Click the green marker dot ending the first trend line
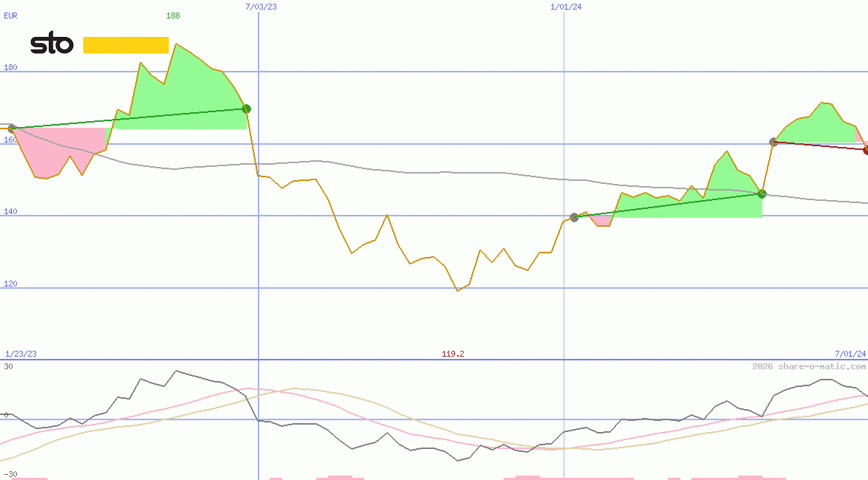This screenshot has width=868, height=480. point(246,109)
